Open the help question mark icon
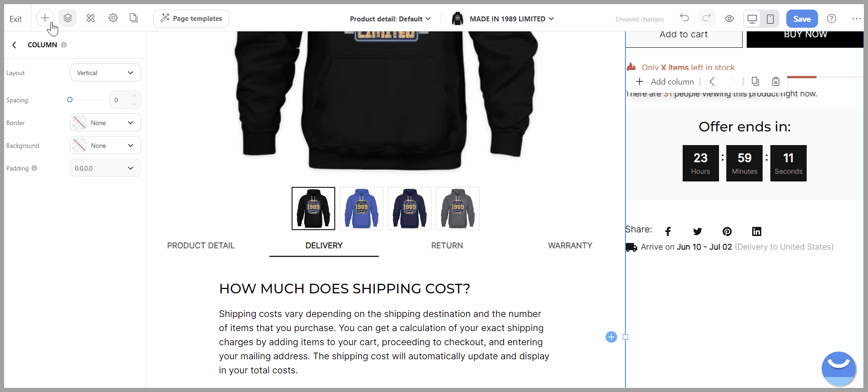The height and width of the screenshot is (392, 868). (x=832, y=19)
